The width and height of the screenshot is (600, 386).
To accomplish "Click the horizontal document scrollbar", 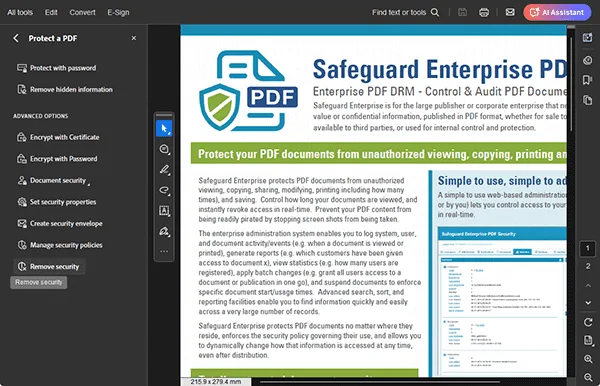I will pyautogui.click(x=379, y=382).
